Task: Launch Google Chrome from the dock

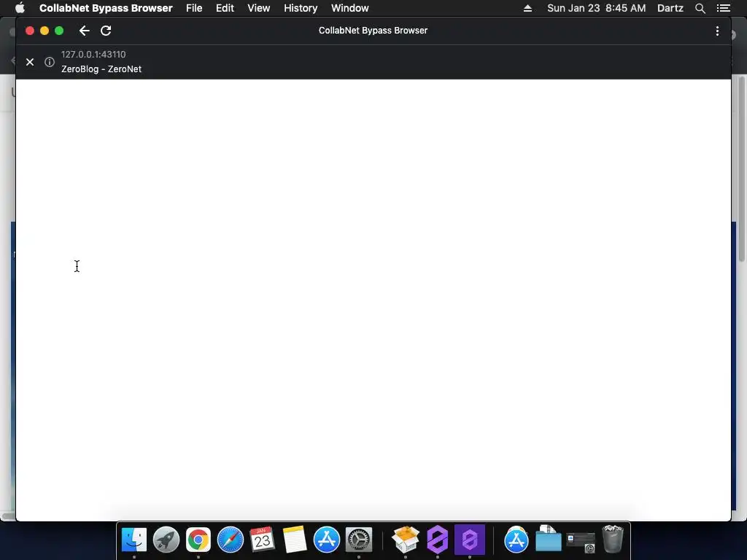Action: pos(198,540)
